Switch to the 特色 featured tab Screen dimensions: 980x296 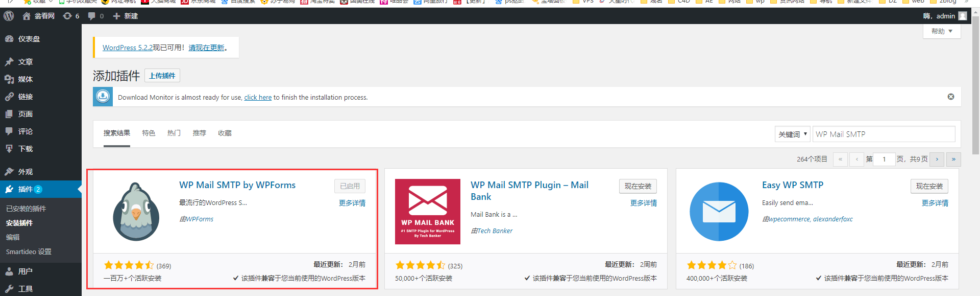(x=149, y=133)
